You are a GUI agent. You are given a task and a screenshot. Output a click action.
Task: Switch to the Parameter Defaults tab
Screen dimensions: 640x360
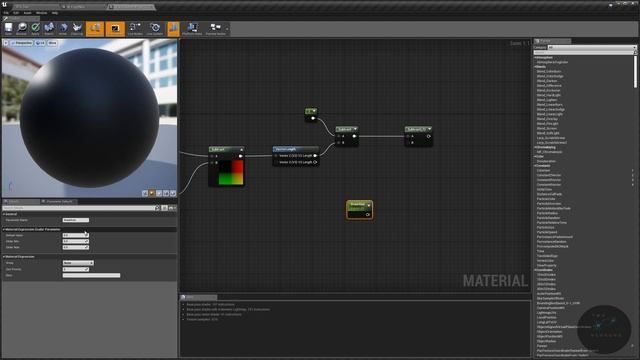pos(58,202)
